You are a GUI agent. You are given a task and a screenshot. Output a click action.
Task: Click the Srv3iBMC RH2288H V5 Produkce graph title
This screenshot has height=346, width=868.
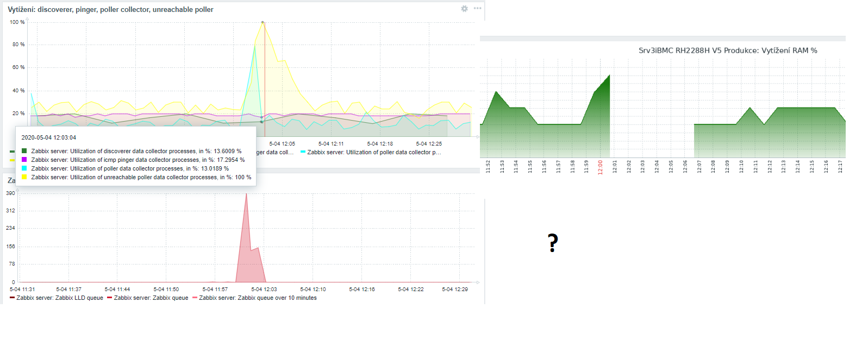(728, 51)
